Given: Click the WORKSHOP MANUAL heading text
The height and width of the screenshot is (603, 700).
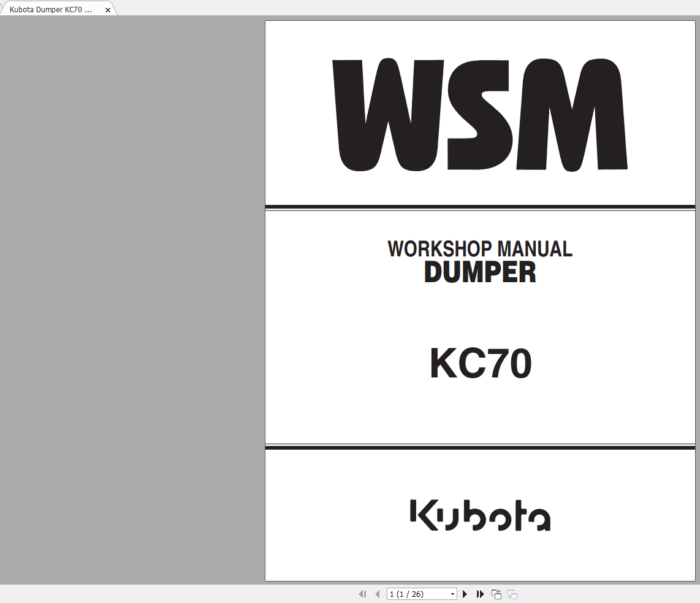Looking at the screenshot, I should point(480,249).
